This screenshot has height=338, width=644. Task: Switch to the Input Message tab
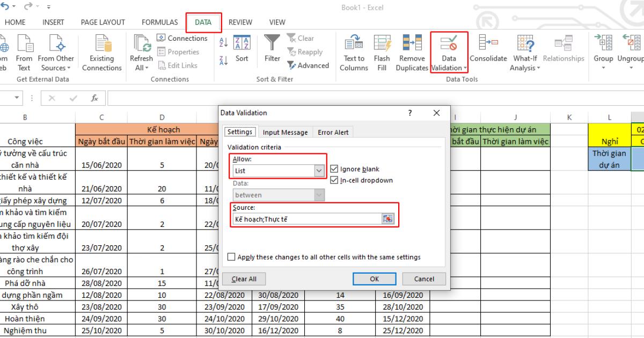coord(285,133)
